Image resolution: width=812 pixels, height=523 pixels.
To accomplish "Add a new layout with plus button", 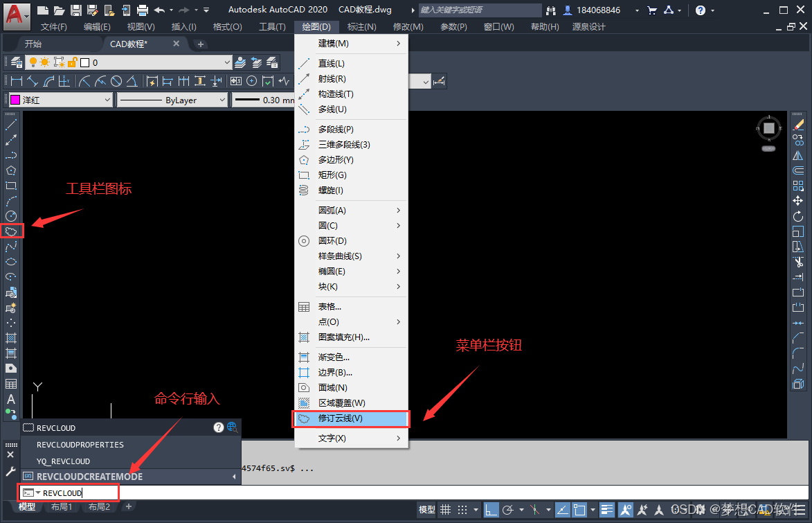I will (129, 506).
